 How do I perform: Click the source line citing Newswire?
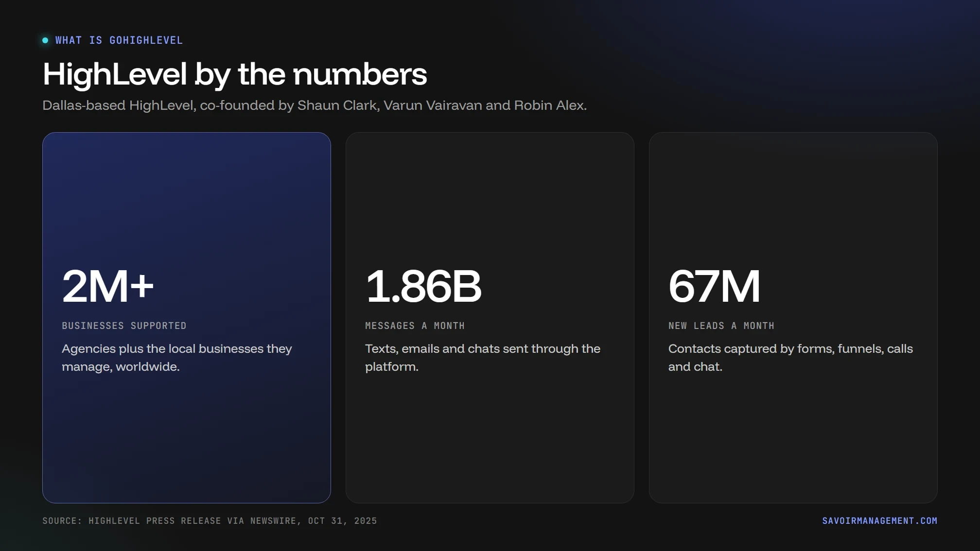point(210,521)
